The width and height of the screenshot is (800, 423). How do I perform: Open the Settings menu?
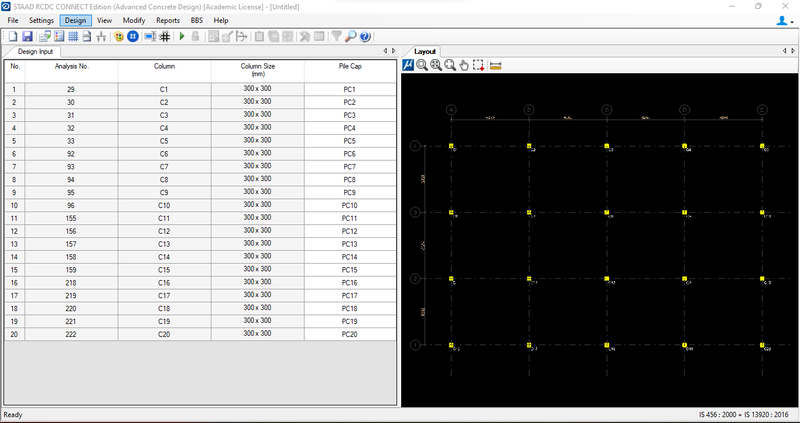[x=41, y=20]
